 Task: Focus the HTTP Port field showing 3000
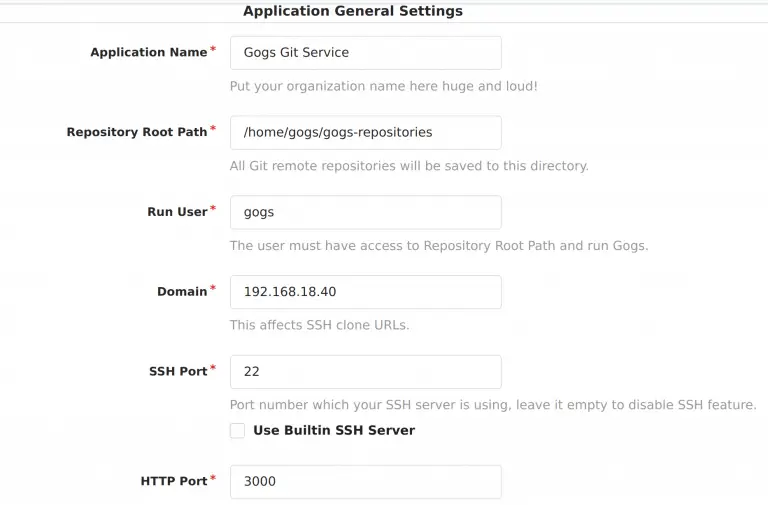(x=365, y=481)
